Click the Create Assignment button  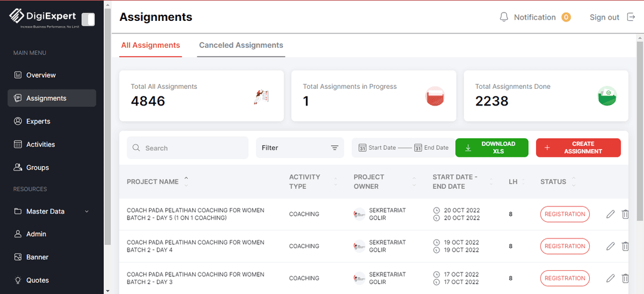coord(578,148)
